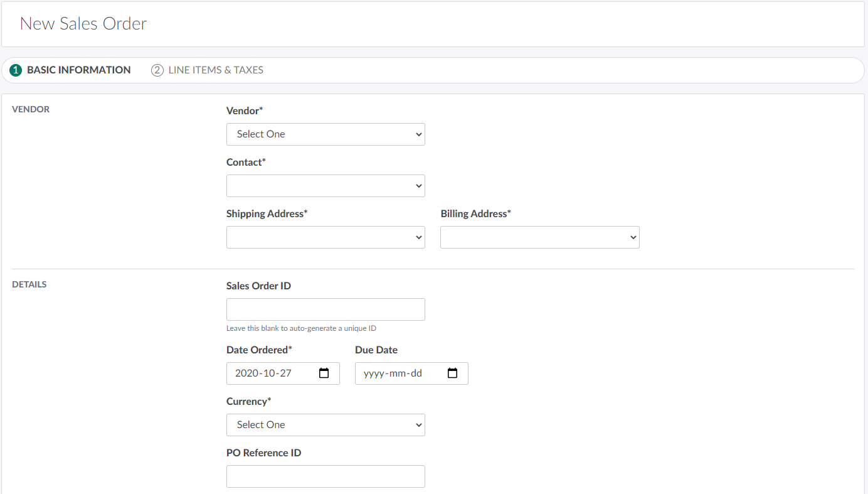This screenshot has height=494, width=868.
Task: Click the yyyy segment of Due Date
Action: (x=374, y=373)
